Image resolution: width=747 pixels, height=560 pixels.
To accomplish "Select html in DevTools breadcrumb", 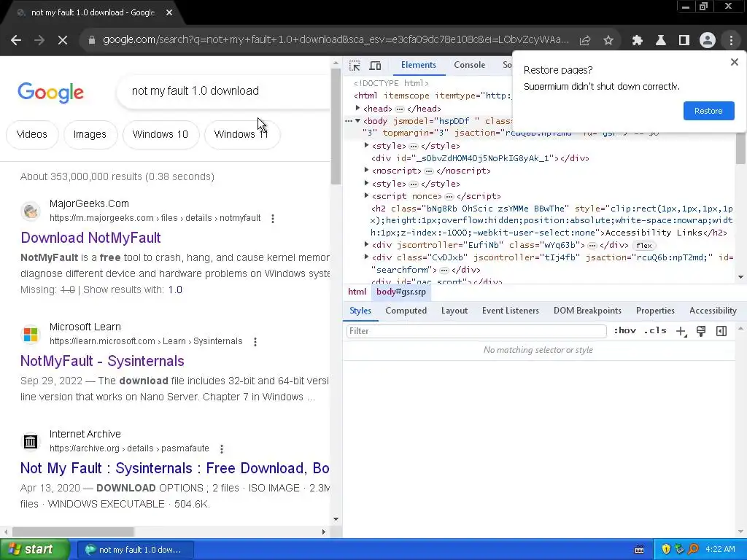I will point(357,292).
